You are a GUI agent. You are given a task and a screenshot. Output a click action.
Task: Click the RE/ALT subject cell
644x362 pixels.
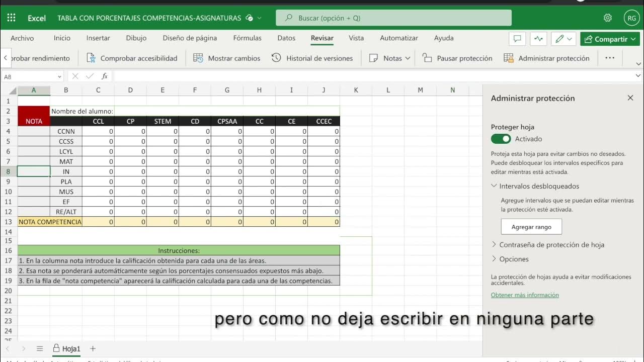[x=66, y=212]
